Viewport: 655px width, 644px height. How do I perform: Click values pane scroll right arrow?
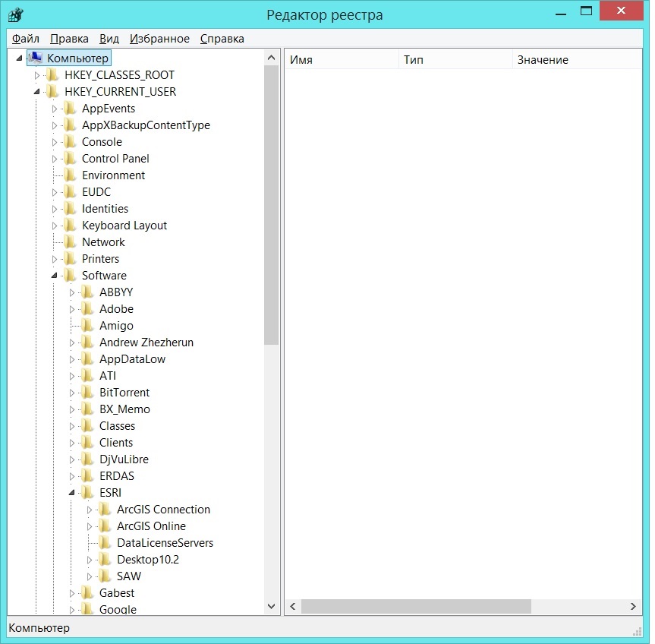coord(633,606)
